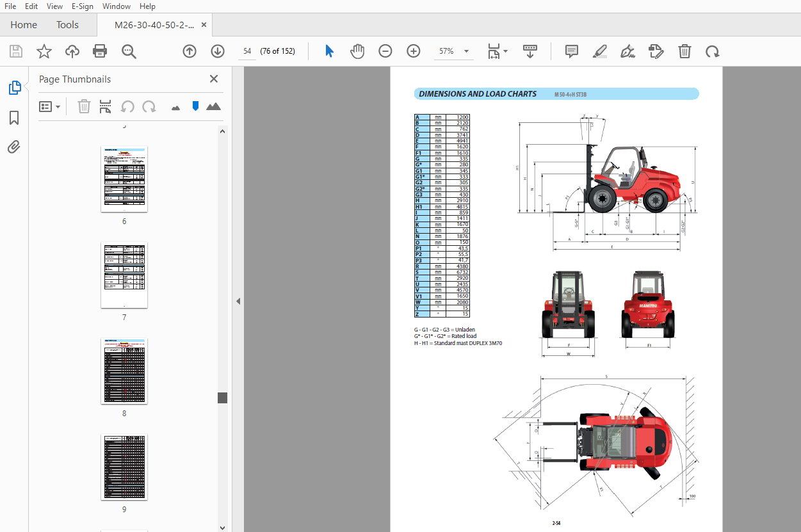Select the M26-30-40-50-2 document tab
The image size is (801, 532).
154,25
